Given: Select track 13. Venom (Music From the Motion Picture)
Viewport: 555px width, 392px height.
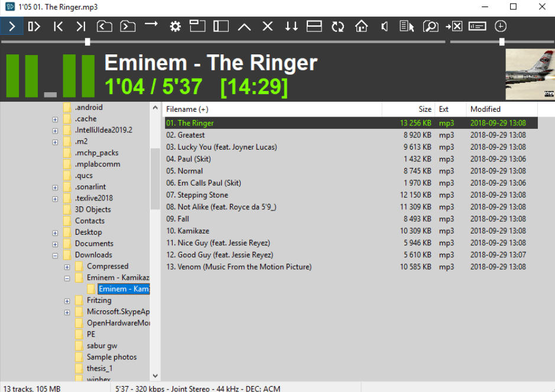Looking at the screenshot, I should 351,267.
